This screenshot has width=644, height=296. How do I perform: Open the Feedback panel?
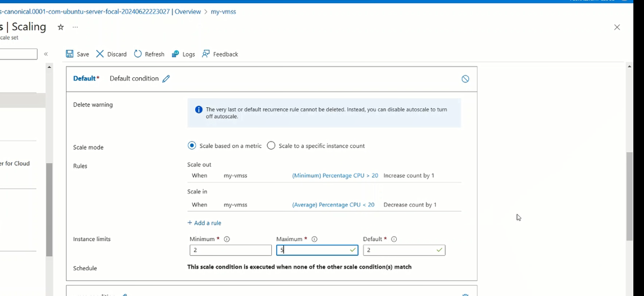click(x=206, y=54)
